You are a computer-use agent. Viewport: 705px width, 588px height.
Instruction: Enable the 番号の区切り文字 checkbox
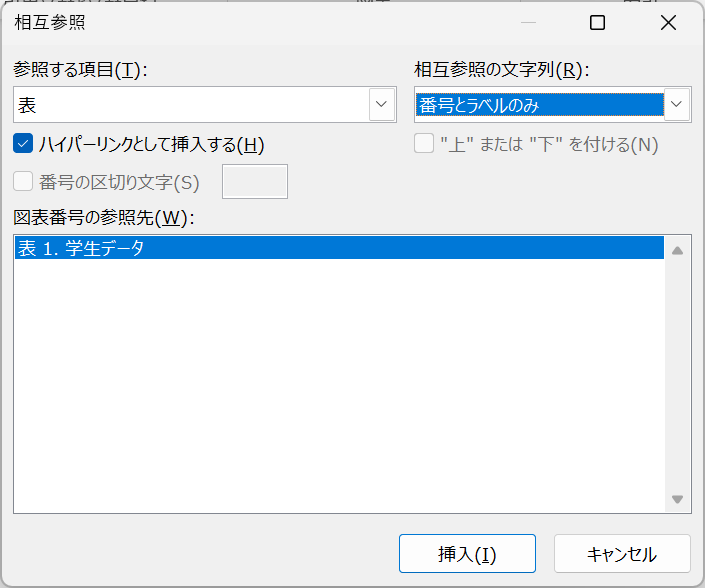click(x=24, y=182)
